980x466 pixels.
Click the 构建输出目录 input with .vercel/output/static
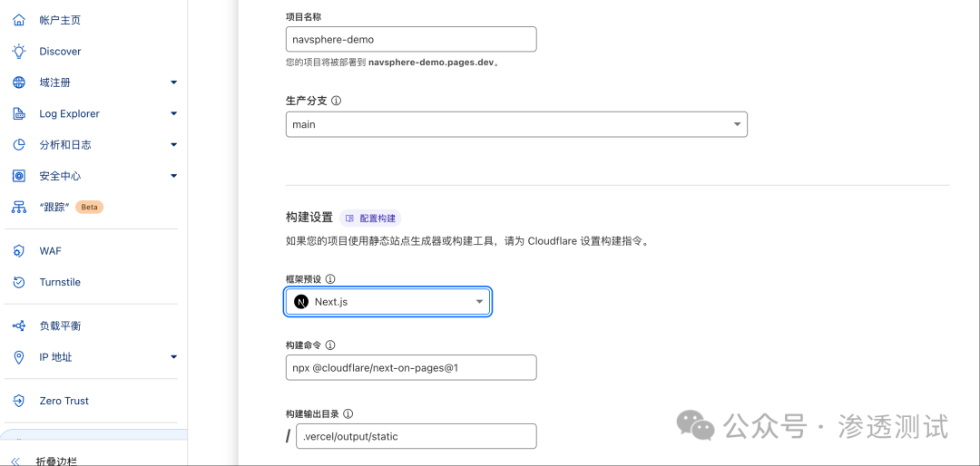click(x=416, y=436)
